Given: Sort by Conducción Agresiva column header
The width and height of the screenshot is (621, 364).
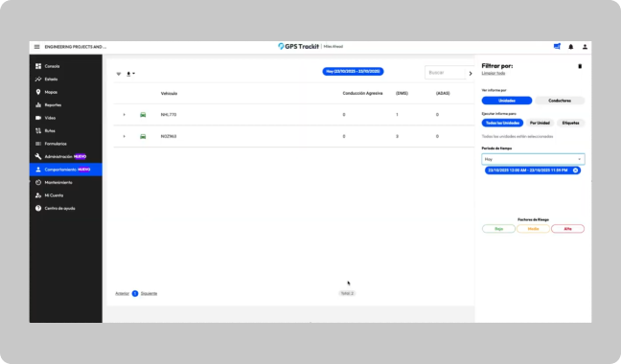Looking at the screenshot, I should pos(362,93).
